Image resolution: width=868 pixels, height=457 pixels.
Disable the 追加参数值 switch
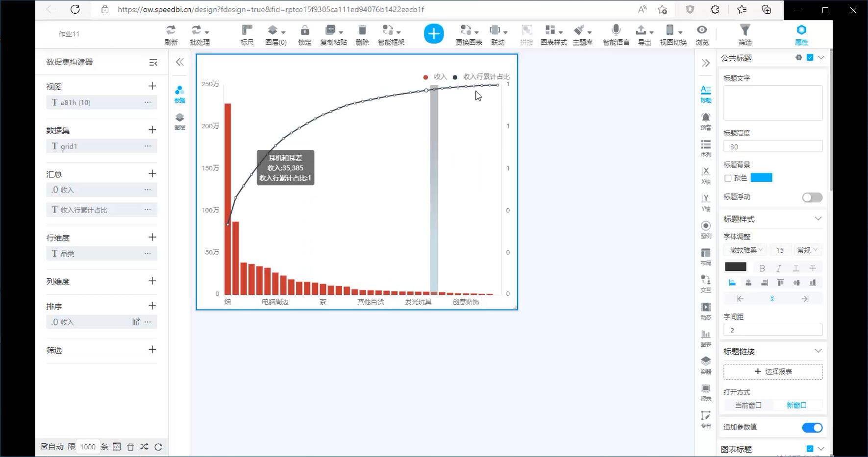(812, 428)
